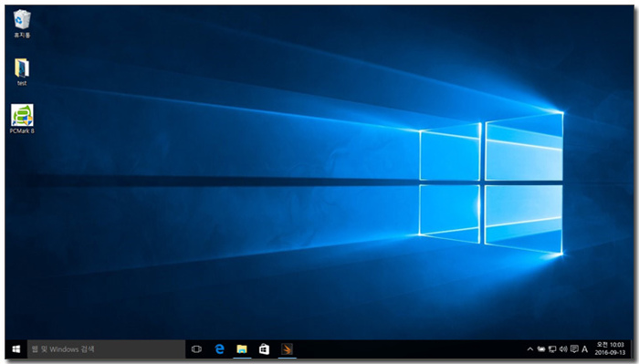Click the Web and Windows search box
The image size is (639, 364).
tap(106, 349)
